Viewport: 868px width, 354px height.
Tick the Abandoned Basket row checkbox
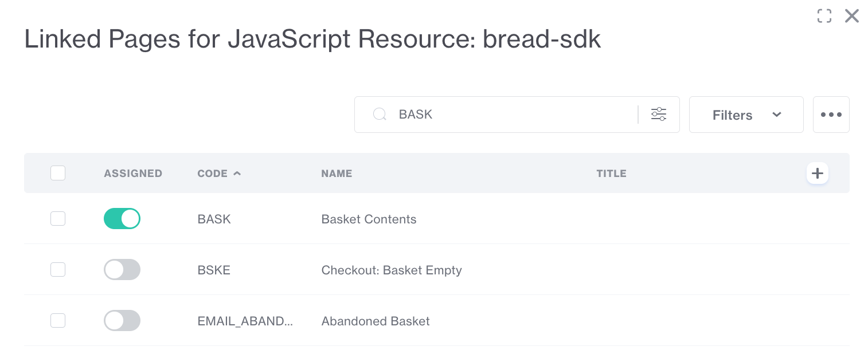[x=58, y=321]
